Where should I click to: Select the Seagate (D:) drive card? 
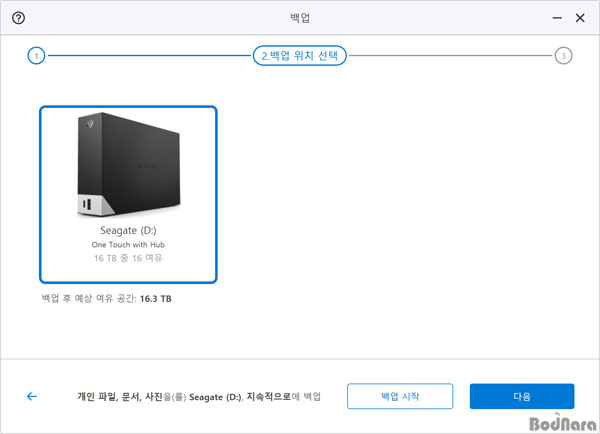[128, 194]
